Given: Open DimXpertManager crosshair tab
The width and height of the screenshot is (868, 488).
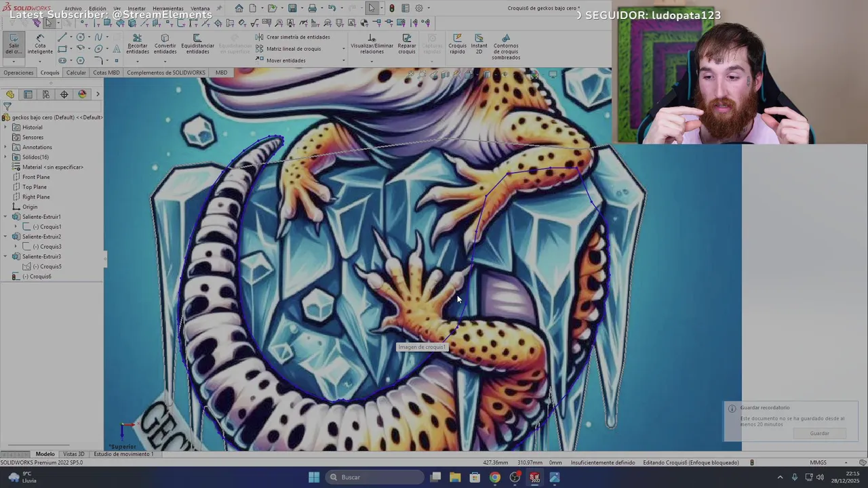Looking at the screenshot, I should [x=64, y=94].
